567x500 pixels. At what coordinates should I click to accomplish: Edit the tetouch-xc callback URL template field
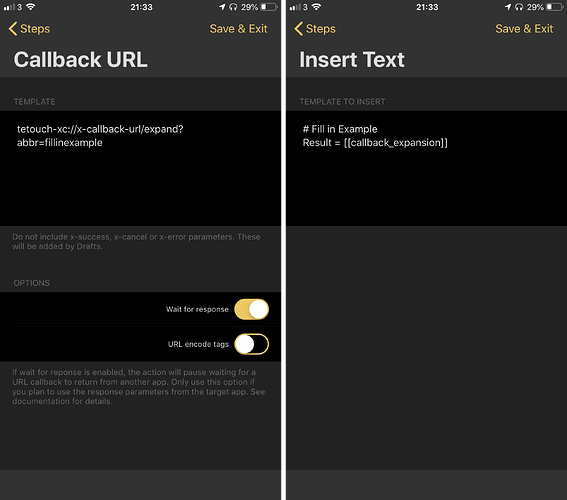(140, 168)
